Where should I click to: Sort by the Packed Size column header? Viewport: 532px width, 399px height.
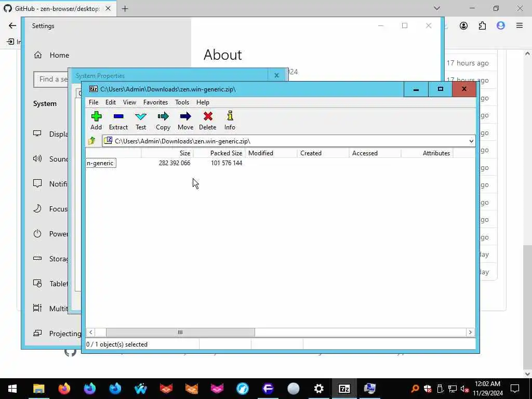(220, 153)
